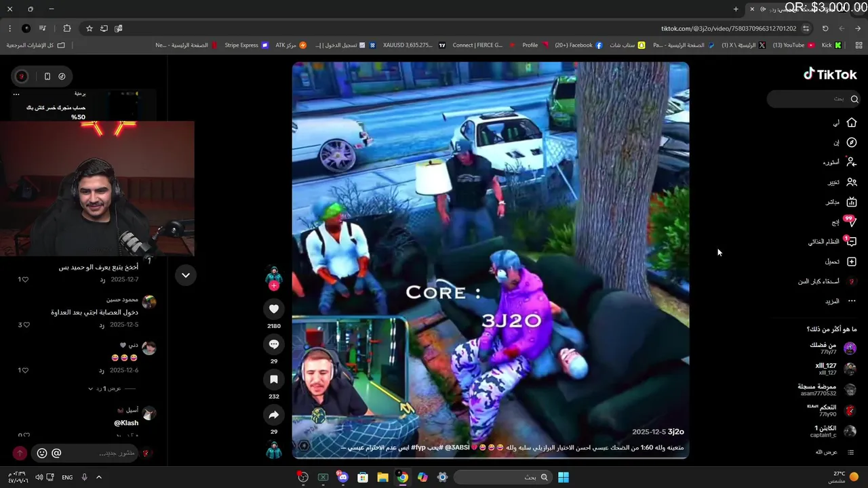Open the upload plus icon in the sidebar
Screen dimensions: 868x488
852,262
